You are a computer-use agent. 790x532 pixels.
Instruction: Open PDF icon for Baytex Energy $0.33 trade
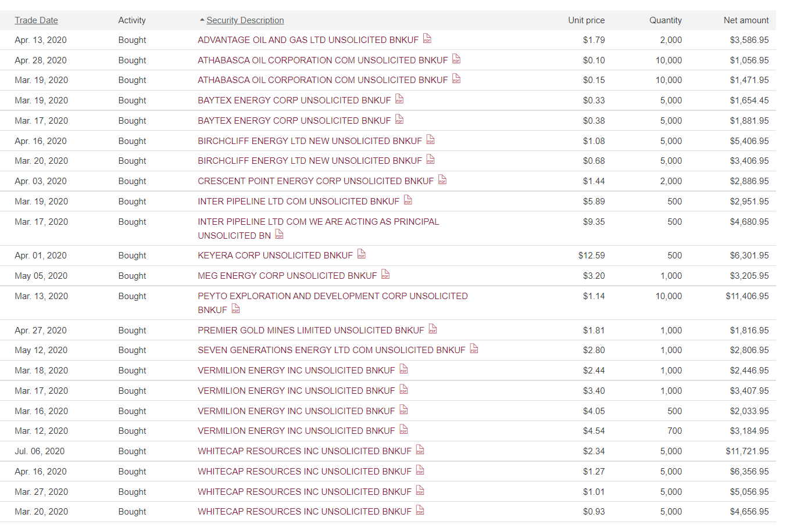click(399, 99)
